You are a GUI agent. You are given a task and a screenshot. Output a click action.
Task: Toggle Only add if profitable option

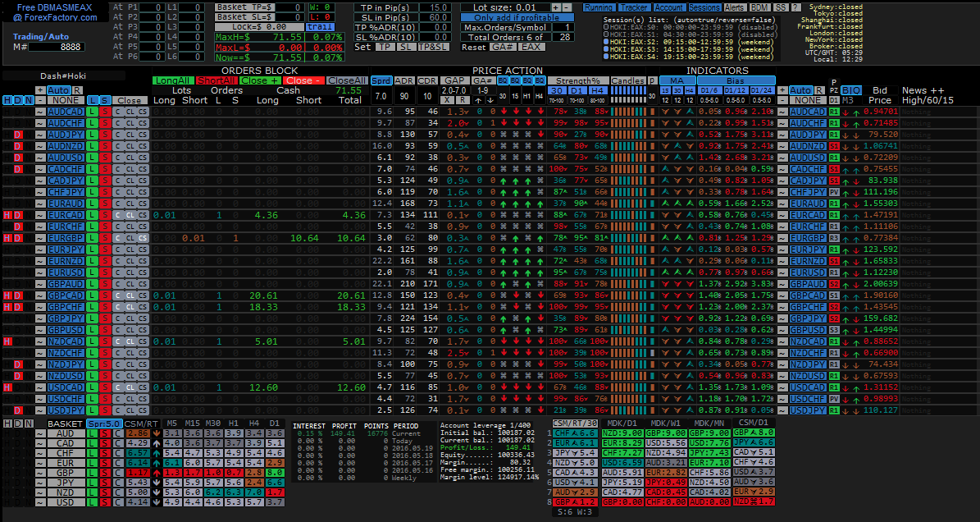click(x=515, y=17)
